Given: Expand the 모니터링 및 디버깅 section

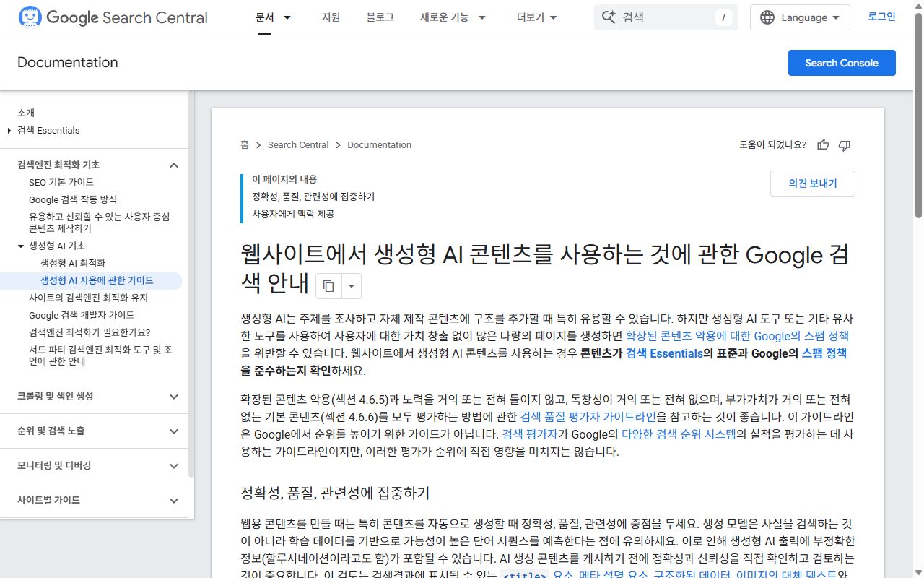Looking at the screenshot, I should pyautogui.click(x=173, y=466).
